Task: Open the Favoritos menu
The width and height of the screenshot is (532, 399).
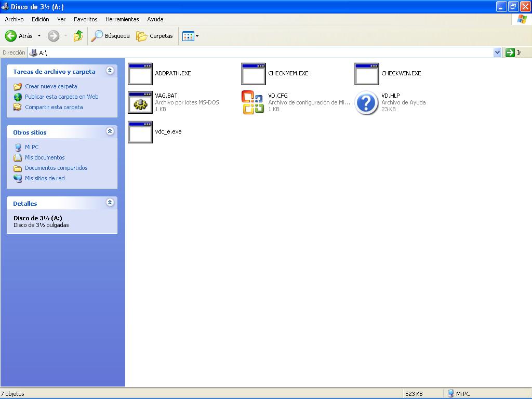Action: (x=86, y=19)
